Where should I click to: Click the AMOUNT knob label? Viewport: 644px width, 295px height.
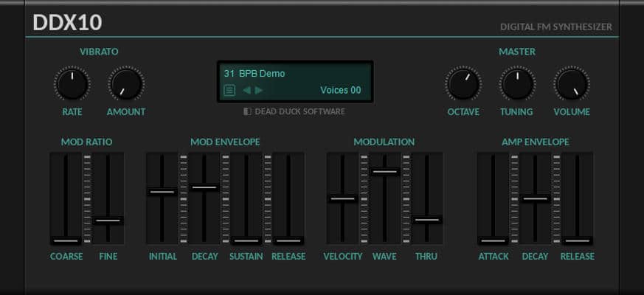click(126, 112)
